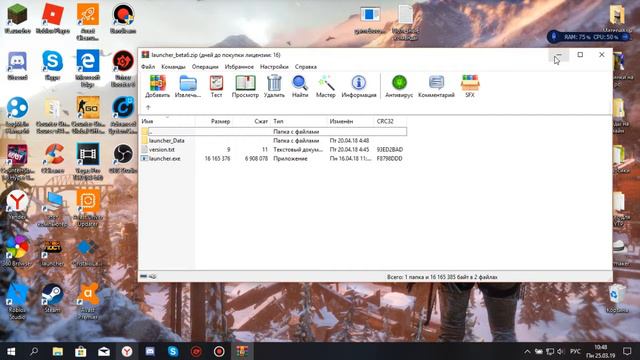Open Mail app from the taskbar

104,351
